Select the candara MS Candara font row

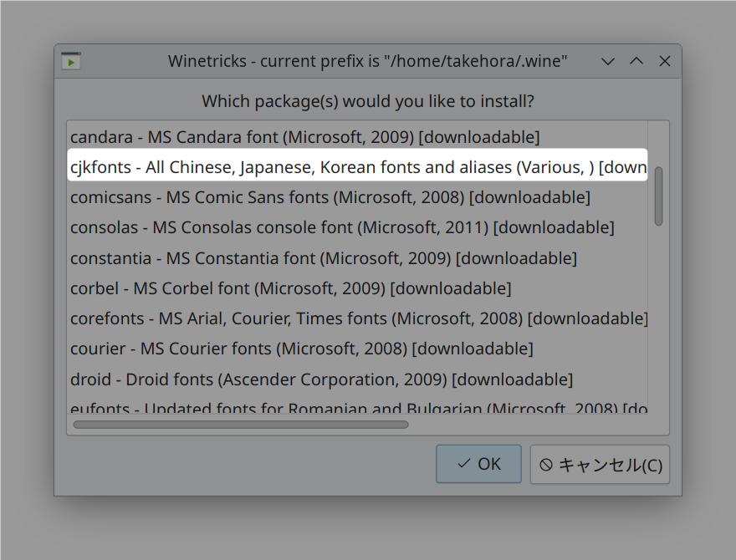[x=357, y=137]
